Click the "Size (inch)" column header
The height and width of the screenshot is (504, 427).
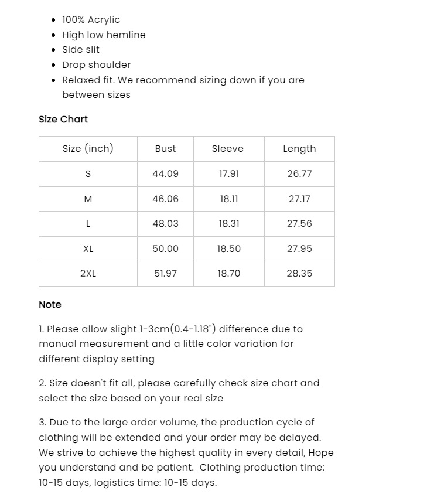[x=88, y=149]
